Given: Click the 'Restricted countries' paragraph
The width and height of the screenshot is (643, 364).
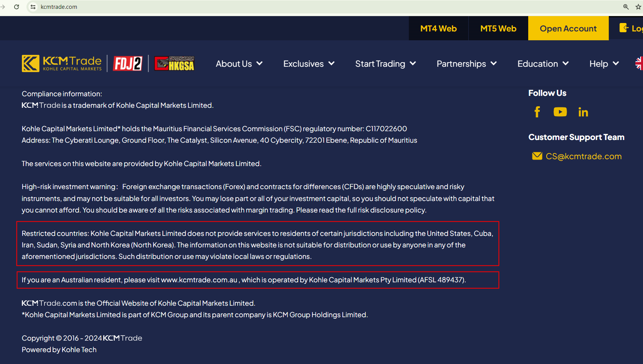Looking at the screenshot, I should click(258, 245).
